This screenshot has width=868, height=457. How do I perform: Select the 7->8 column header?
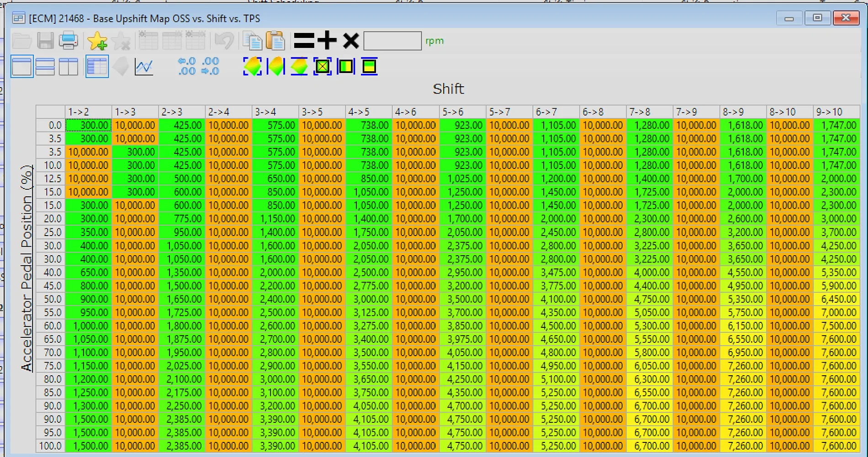649,112
